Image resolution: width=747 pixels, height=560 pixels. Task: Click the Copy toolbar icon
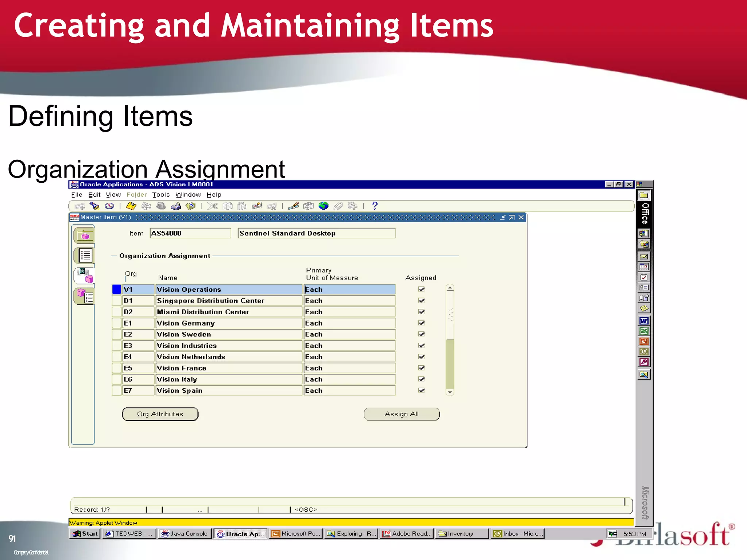pos(227,206)
